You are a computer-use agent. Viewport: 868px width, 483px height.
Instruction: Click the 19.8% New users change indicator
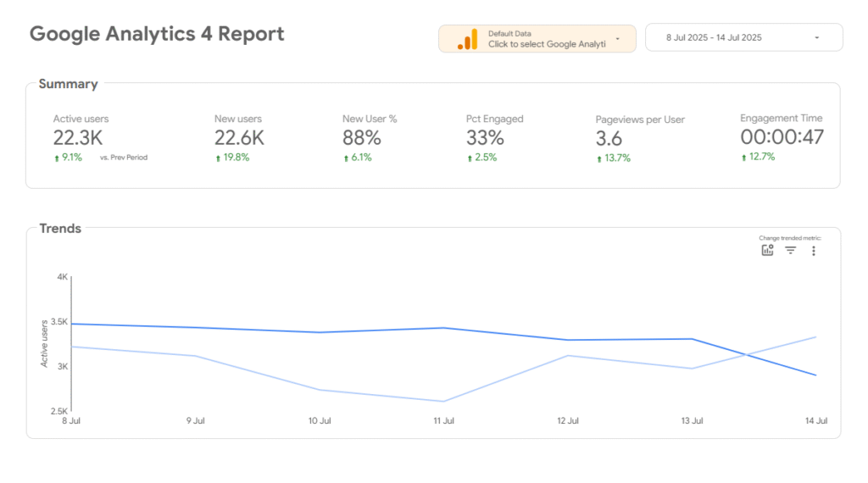tap(232, 158)
